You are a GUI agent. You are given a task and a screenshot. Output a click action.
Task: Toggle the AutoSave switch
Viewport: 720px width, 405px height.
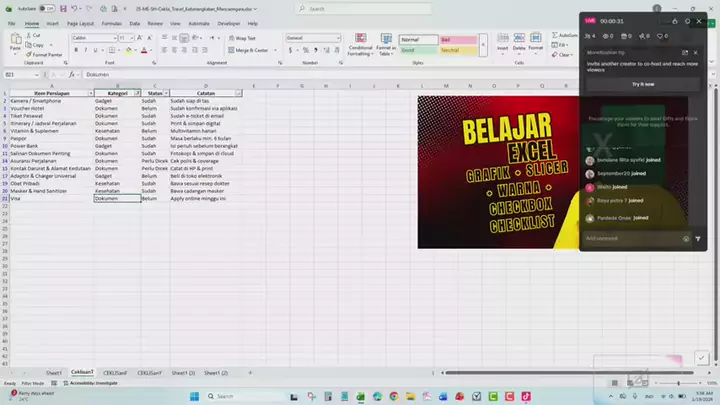click(x=48, y=8)
